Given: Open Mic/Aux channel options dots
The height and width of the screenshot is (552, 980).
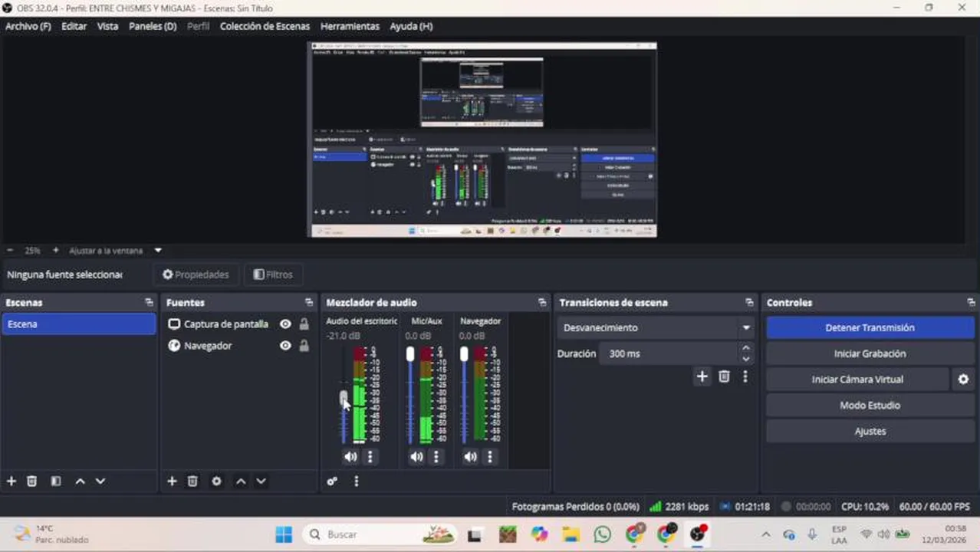Looking at the screenshot, I should coord(436,457).
